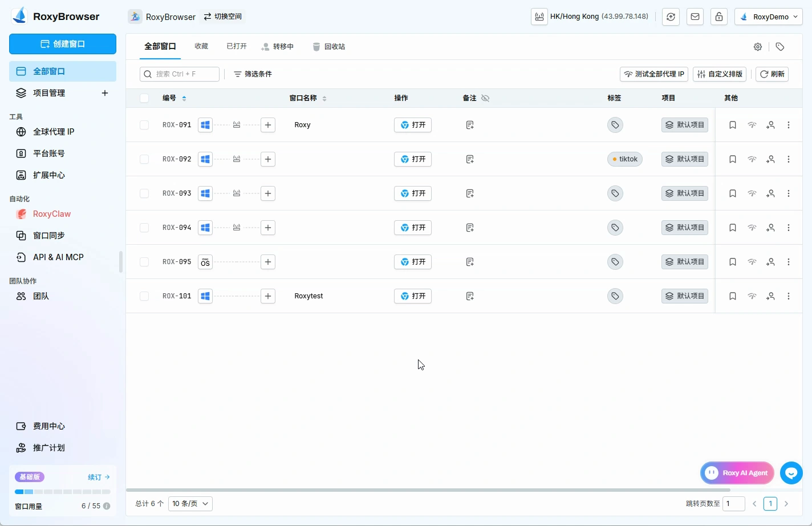
Task: Go to 扩展中心 in the sidebar
Action: (x=63, y=175)
